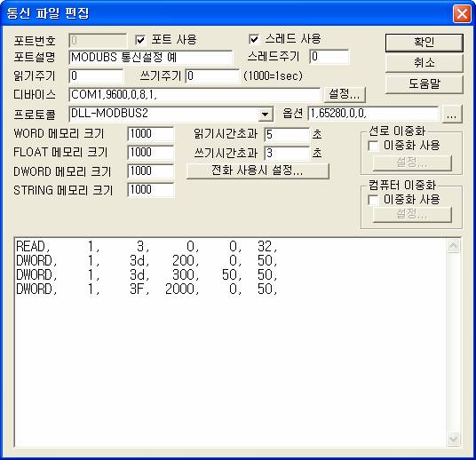This screenshot has height=460, width=476.
Task: Click the WORD 메모리 크기 field
Action: (x=151, y=134)
